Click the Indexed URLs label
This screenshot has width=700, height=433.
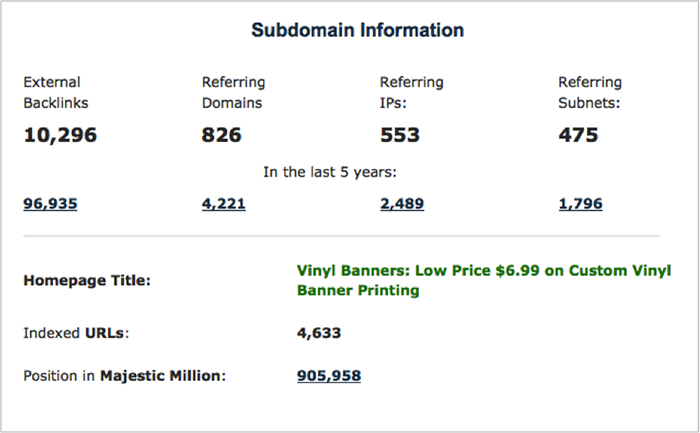(76, 333)
